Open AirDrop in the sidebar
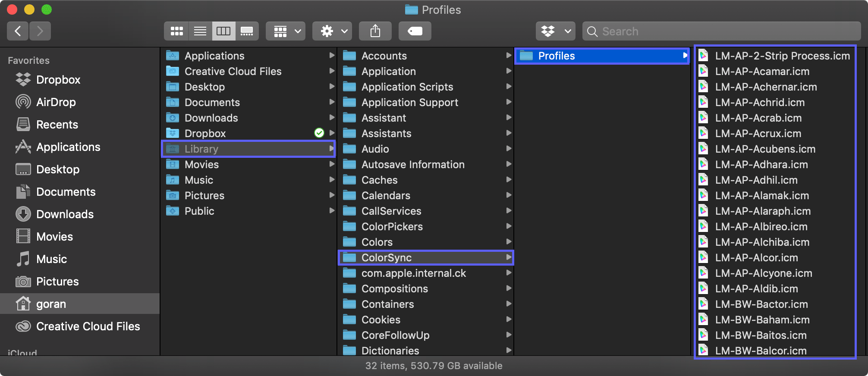The width and height of the screenshot is (868, 376). click(80, 102)
